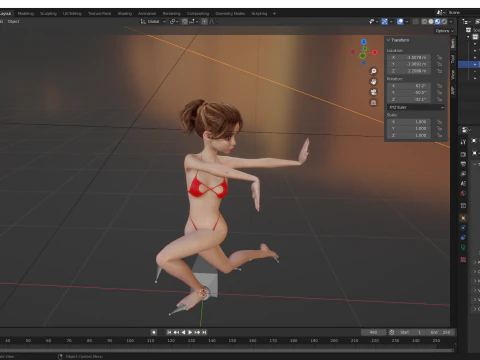Image resolution: width=480 pixels, height=360 pixels.
Task: Open the pivot point menu
Action: [174, 21]
